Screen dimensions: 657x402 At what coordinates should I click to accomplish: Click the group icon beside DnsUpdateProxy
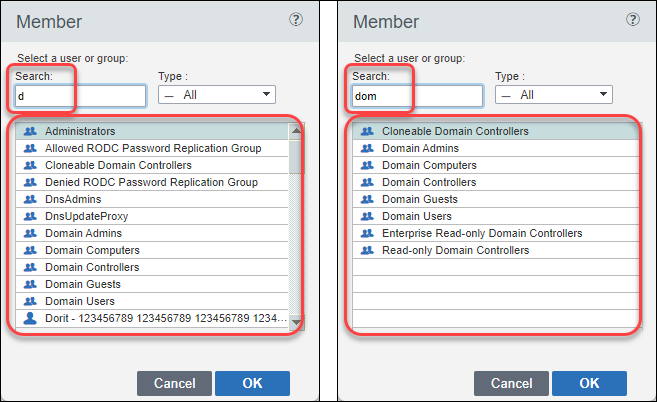click(30, 216)
